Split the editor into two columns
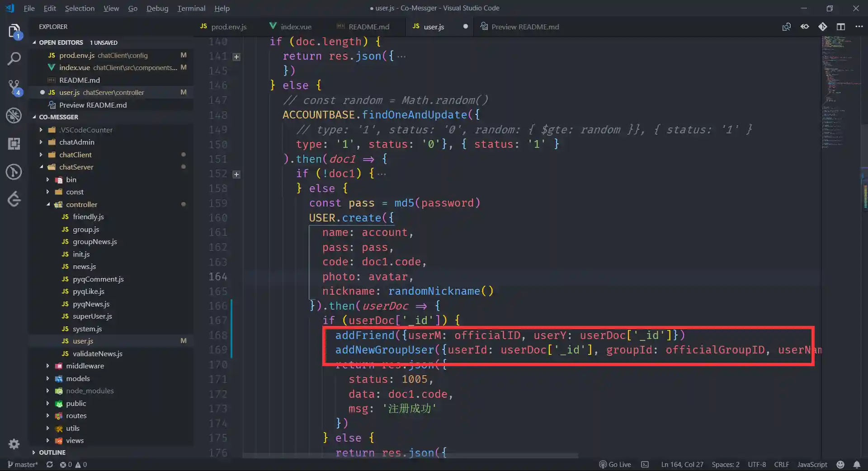Image resolution: width=868 pixels, height=471 pixels. click(841, 27)
